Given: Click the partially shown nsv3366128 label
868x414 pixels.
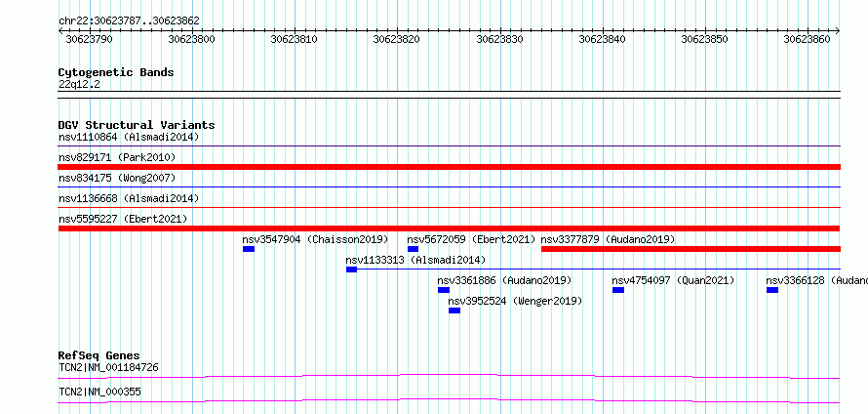Looking at the screenshot, I should (x=817, y=280).
